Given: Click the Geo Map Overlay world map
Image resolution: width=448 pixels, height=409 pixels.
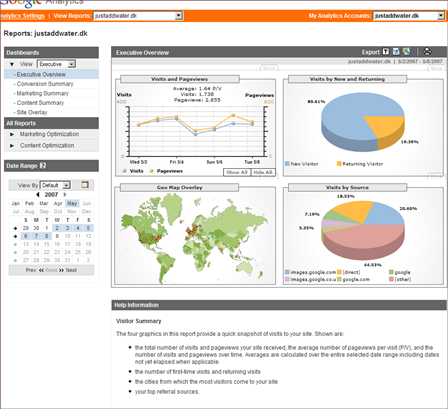Looking at the screenshot, I should click(195, 238).
